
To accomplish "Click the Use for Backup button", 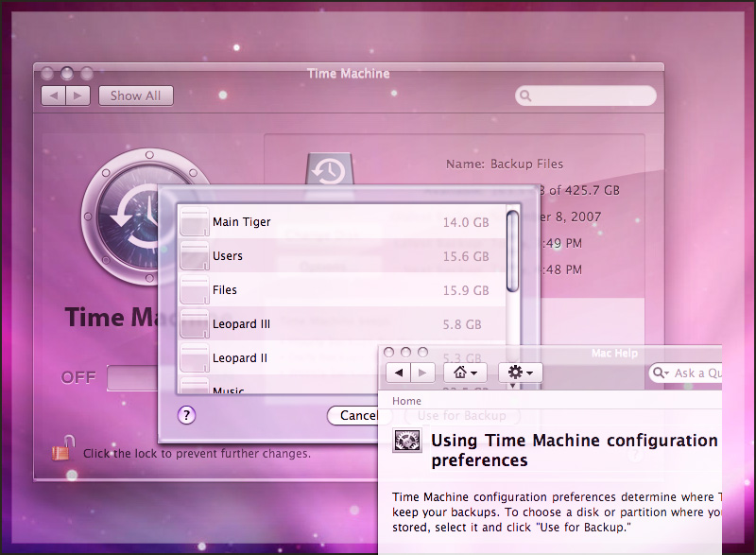I will click(462, 416).
